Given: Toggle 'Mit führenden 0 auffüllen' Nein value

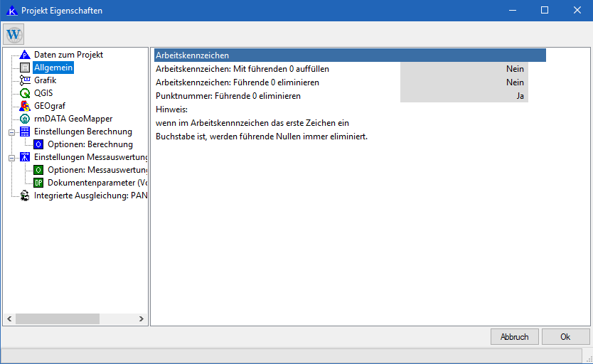Looking at the screenshot, I should (464, 69).
